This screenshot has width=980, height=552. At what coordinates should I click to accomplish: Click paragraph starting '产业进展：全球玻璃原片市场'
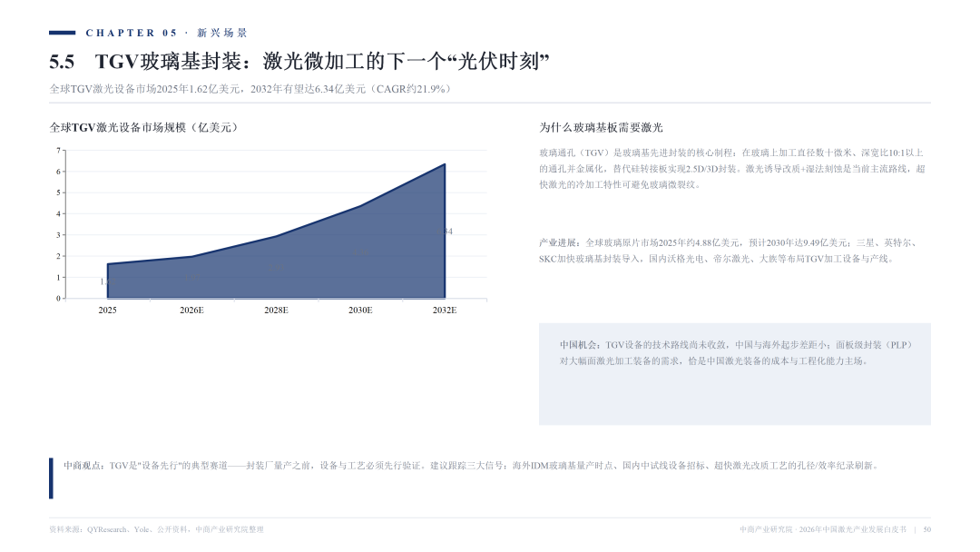click(x=730, y=251)
